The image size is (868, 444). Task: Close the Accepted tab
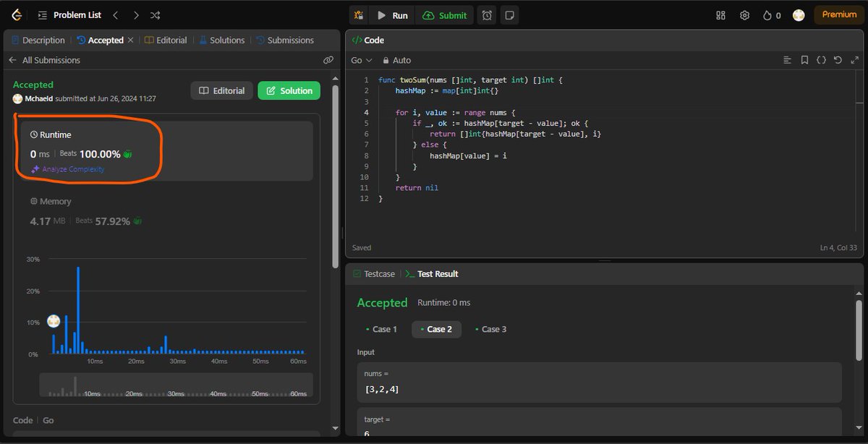pyautogui.click(x=131, y=40)
